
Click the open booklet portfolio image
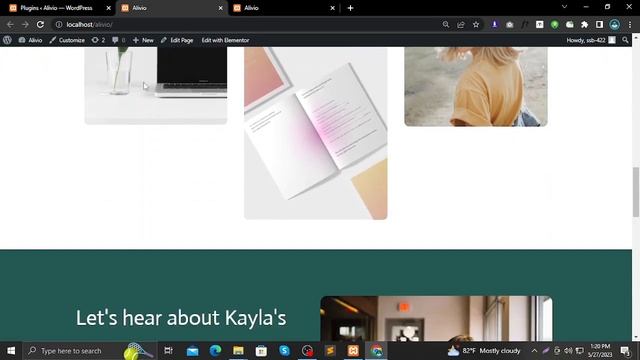(316, 133)
